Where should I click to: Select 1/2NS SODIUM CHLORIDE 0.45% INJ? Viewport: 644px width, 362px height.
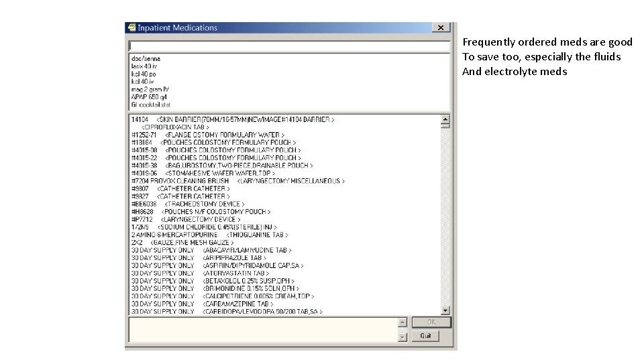pyautogui.click(x=204, y=227)
